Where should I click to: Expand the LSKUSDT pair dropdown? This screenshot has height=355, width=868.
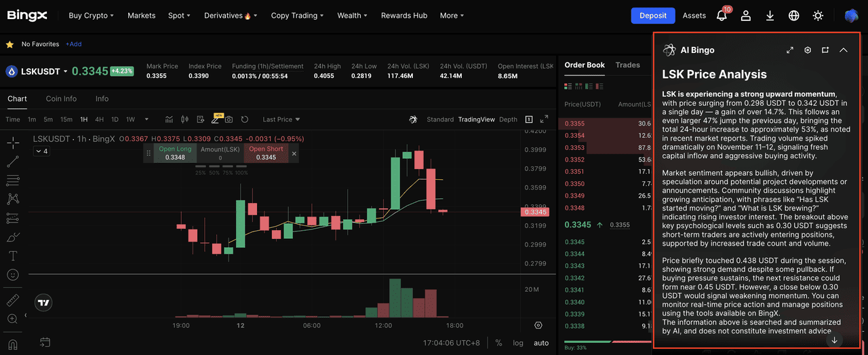pos(66,71)
